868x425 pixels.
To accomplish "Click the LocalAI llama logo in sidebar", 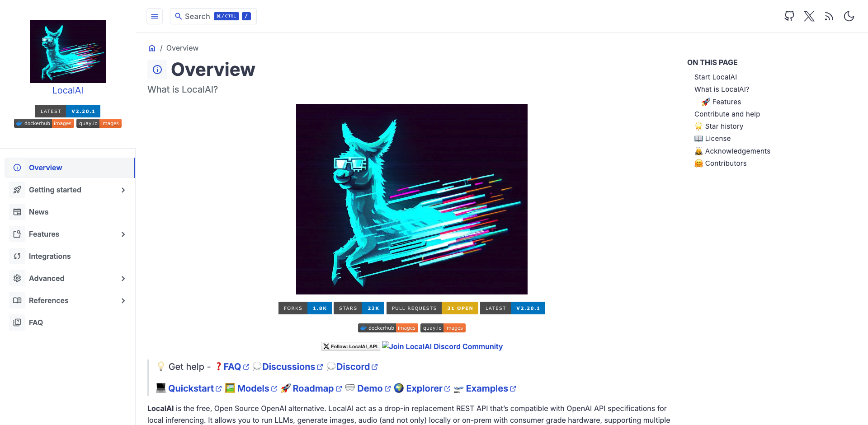I will 68,51.
